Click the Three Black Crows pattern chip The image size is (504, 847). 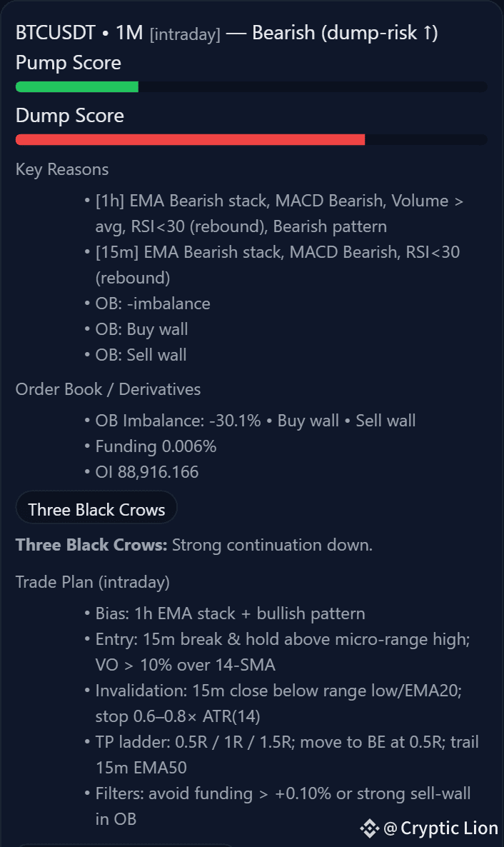(96, 509)
